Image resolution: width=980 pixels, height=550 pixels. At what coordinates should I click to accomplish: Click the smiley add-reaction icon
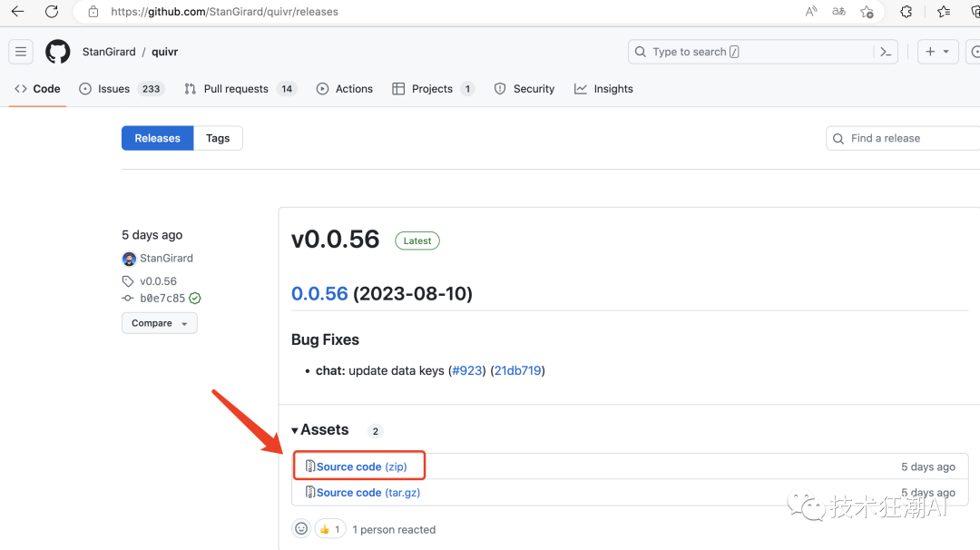pos(301,528)
